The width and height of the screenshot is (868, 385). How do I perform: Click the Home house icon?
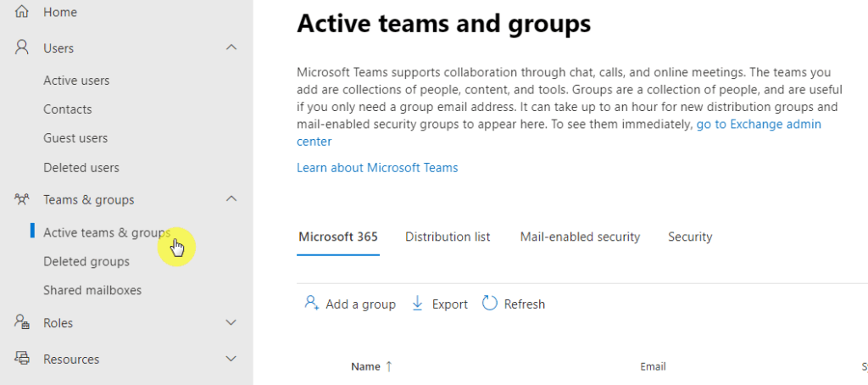click(x=21, y=12)
